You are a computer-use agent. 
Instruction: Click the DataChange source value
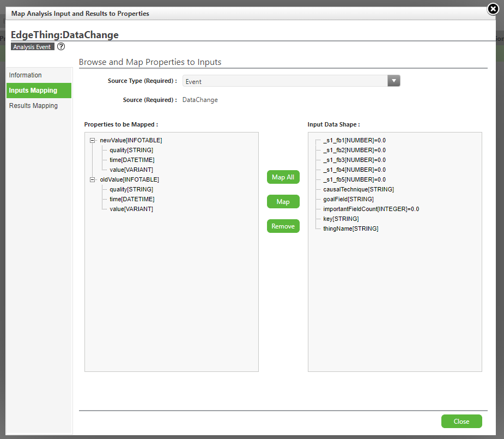point(200,100)
